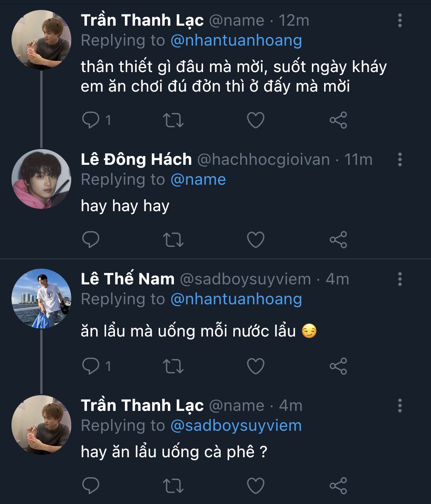
Task: Like Lê Đông Hách's "hay hay hay" tweet
Action: coord(256,240)
